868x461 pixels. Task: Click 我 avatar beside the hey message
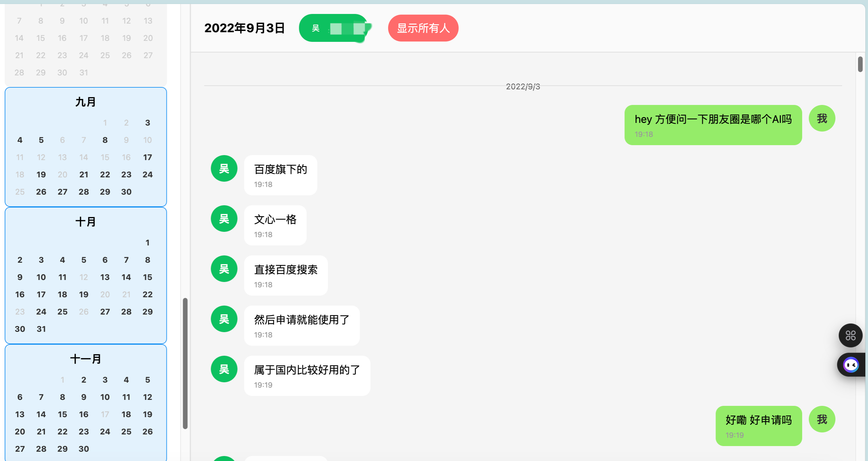coord(822,118)
